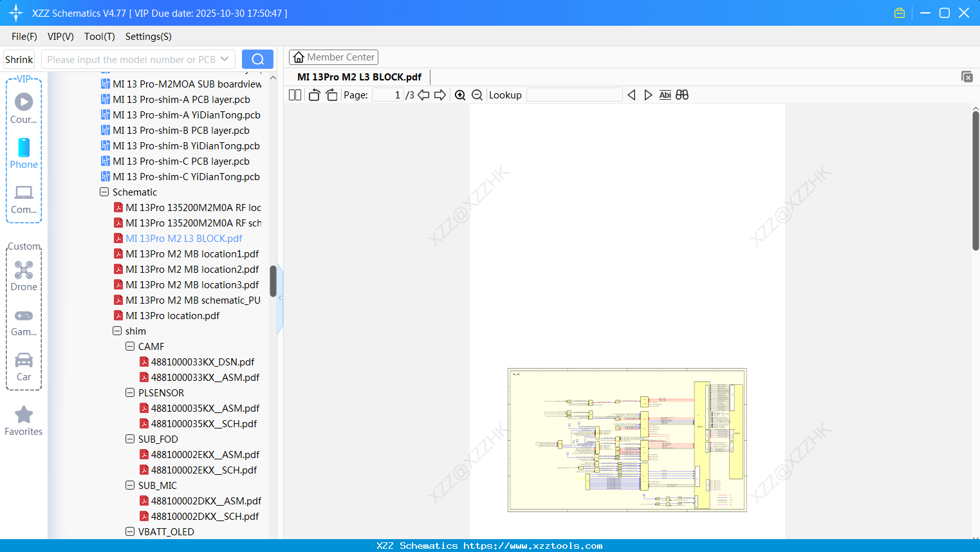The width and height of the screenshot is (980, 552).
Task: Find previous lookup match triangle
Action: pos(631,95)
